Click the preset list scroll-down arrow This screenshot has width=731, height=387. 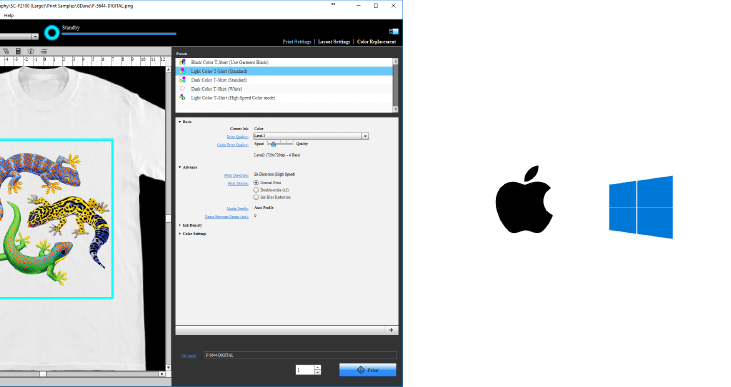point(395,109)
